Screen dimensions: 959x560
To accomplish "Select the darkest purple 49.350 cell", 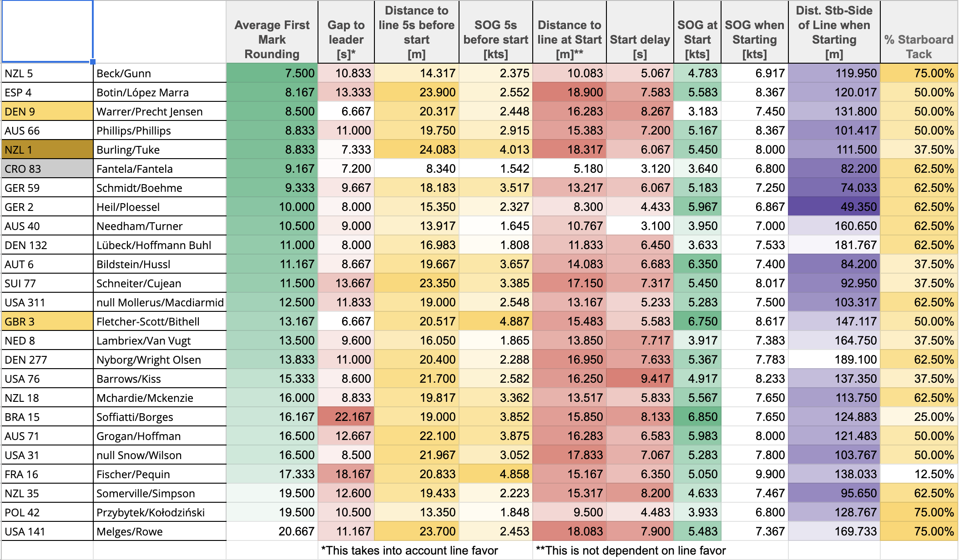I will click(834, 207).
